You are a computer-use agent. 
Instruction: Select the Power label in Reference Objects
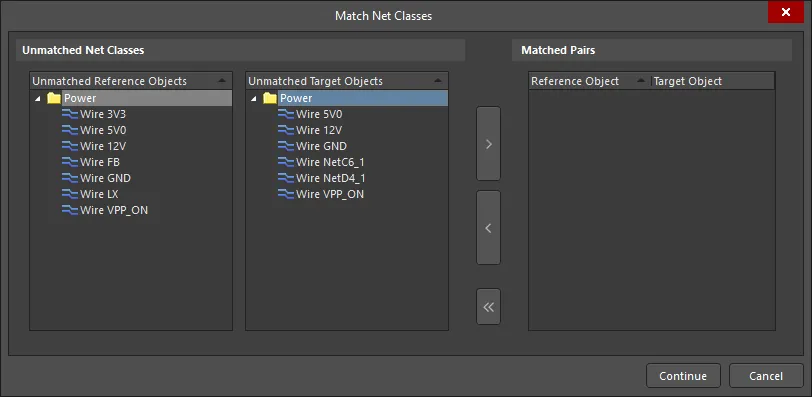point(80,98)
